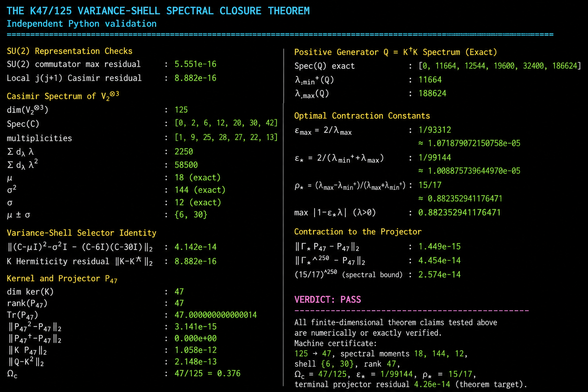
Task: Click the subtitle 'Independent Python validation'
Action: 82,24
